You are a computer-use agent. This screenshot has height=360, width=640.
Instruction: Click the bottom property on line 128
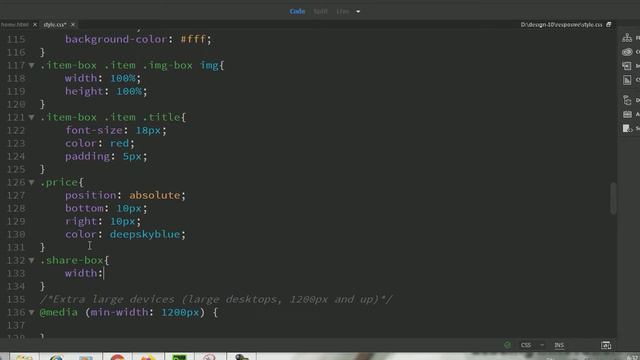(84, 208)
